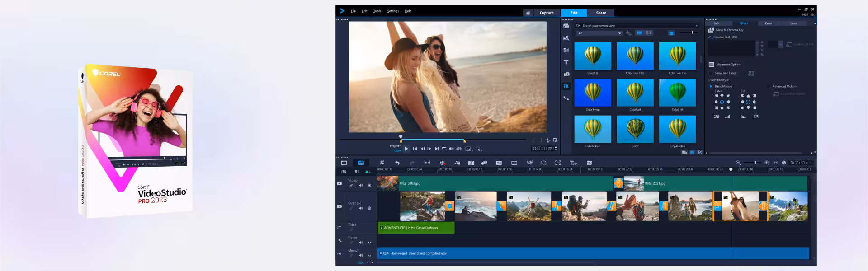
Task: Open the All filter category dropdown
Action: coord(599,33)
